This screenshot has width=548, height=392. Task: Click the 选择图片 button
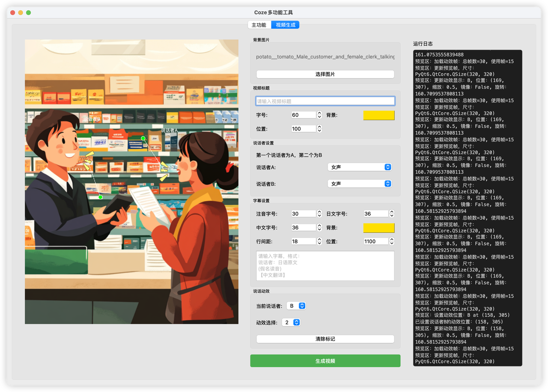click(x=325, y=74)
